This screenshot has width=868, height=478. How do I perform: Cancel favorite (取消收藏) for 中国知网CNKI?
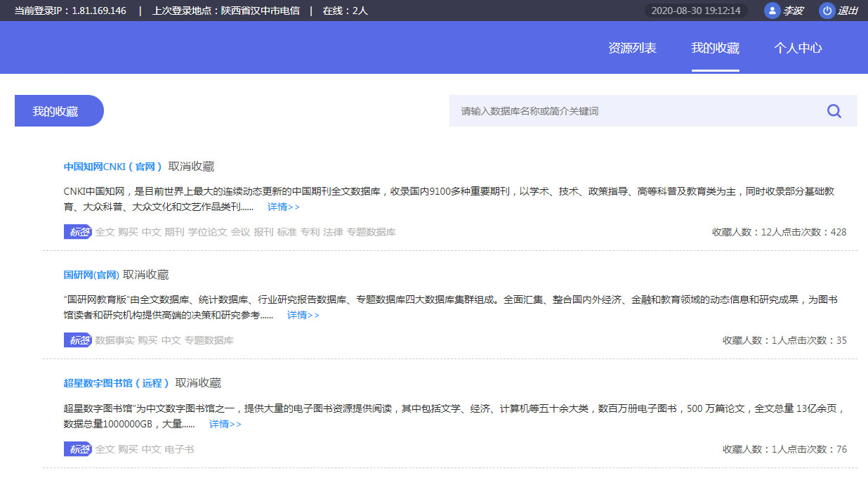(191, 167)
